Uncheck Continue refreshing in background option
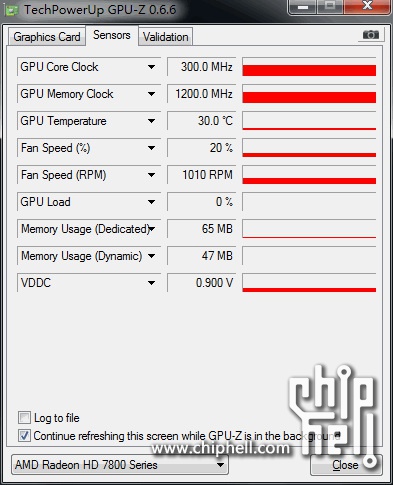The width and height of the screenshot is (393, 485). (x=24, y=436)
